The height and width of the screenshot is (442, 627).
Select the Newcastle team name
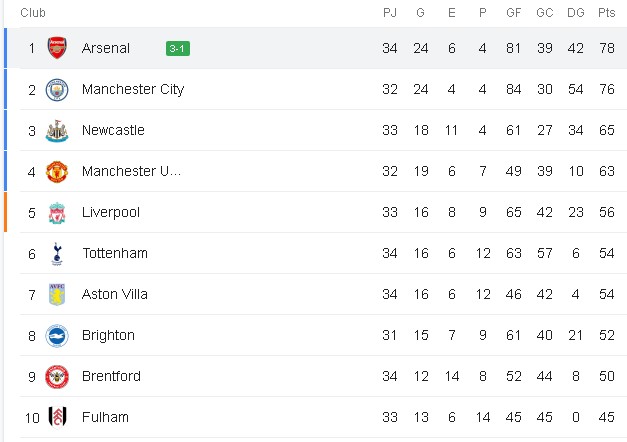click(x=113, y=130)
